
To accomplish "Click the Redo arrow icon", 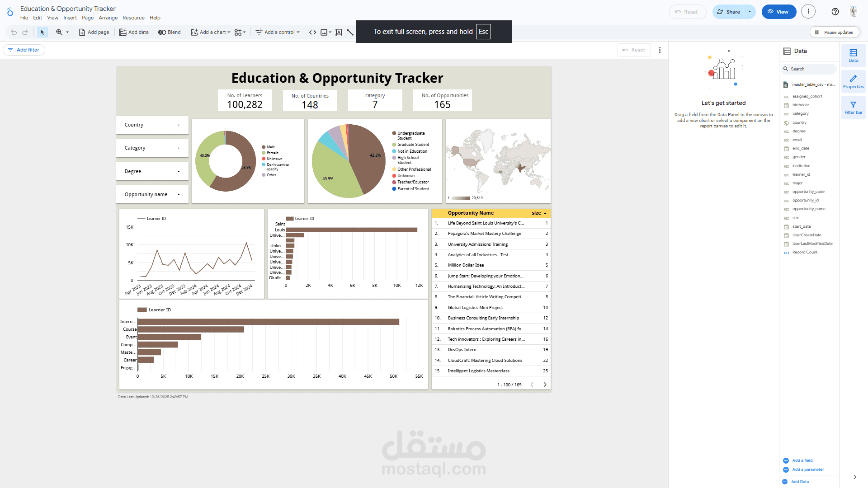I will 25,32.
